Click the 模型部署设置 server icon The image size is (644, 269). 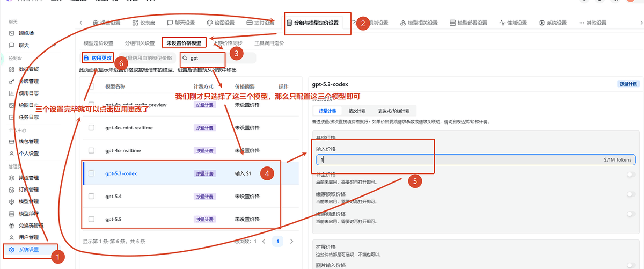click(x=452, y=23)
